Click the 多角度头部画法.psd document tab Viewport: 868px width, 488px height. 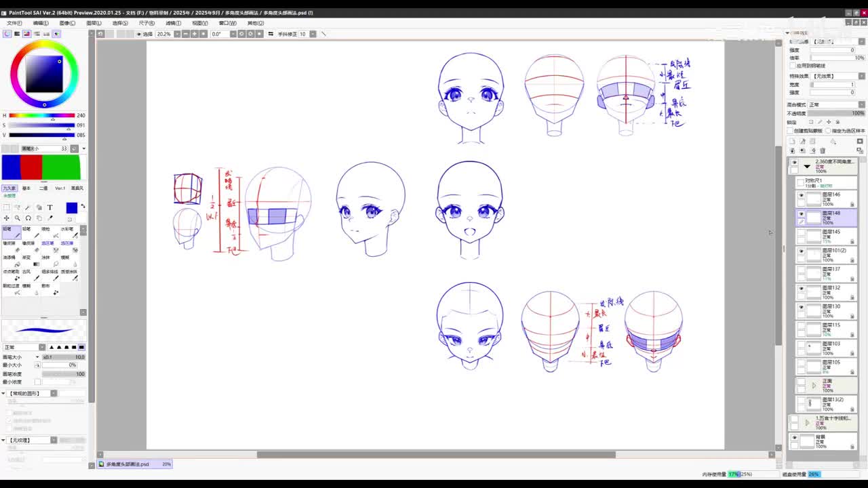(x=127, y=464)
